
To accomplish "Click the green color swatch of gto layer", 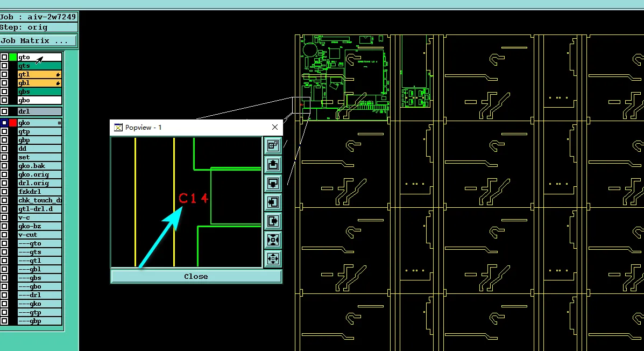I will 13,57.
